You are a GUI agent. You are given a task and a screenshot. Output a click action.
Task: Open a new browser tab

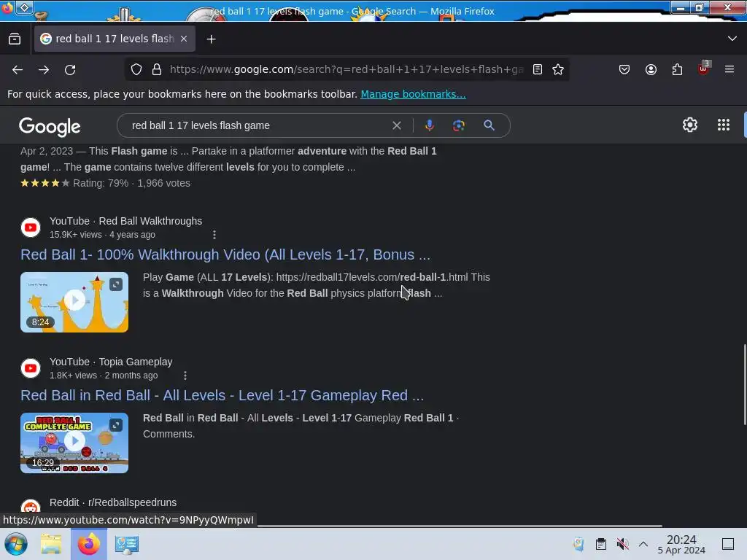coord(211,39)
